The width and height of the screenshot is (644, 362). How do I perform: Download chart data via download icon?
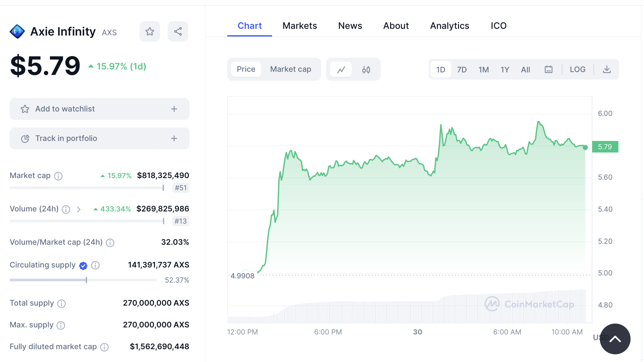[x=607, y=70]
